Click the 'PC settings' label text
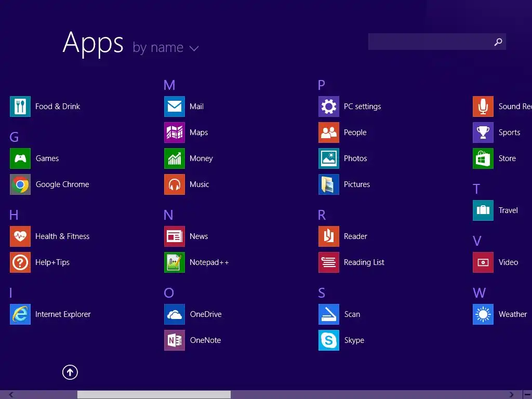532x399 pixels. click(362, 107)
